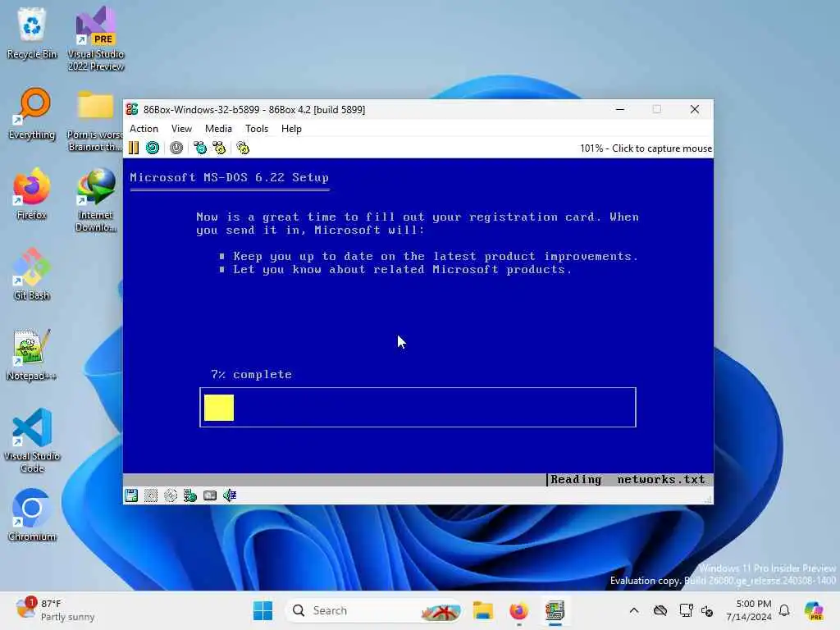Expand the hidden system tray icons chevron
The height and width of the screenshot is (630, 840).
(x=634, y=610)
